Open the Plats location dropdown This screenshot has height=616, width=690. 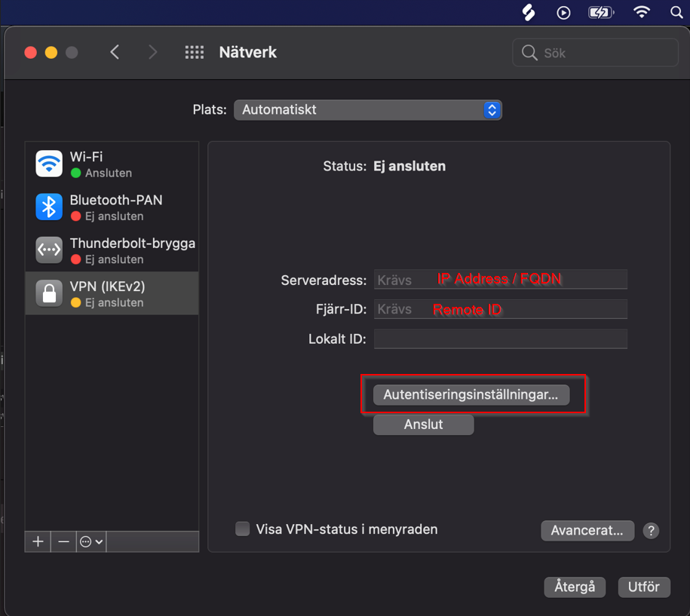[x=367, y=109]
